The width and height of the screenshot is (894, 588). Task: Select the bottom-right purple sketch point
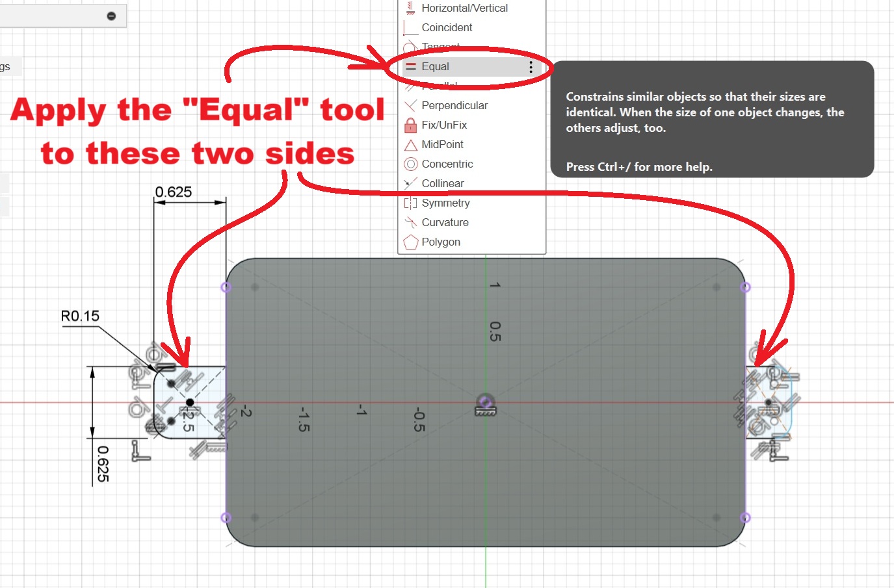745,518
